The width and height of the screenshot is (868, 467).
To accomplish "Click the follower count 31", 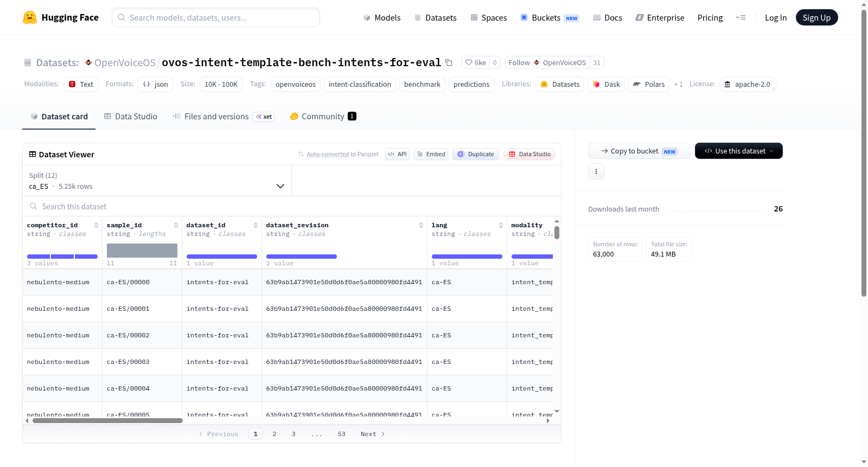I will tap(597, 62).
